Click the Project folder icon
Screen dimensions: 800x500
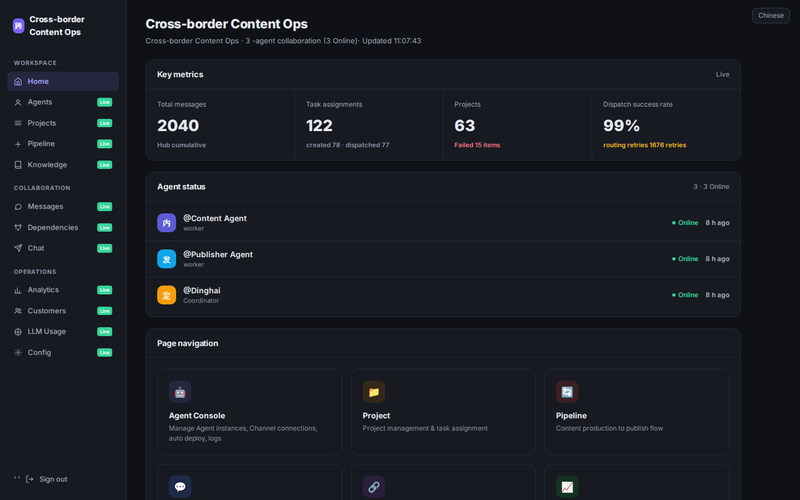pyautogui.click(x=373, y=392)
